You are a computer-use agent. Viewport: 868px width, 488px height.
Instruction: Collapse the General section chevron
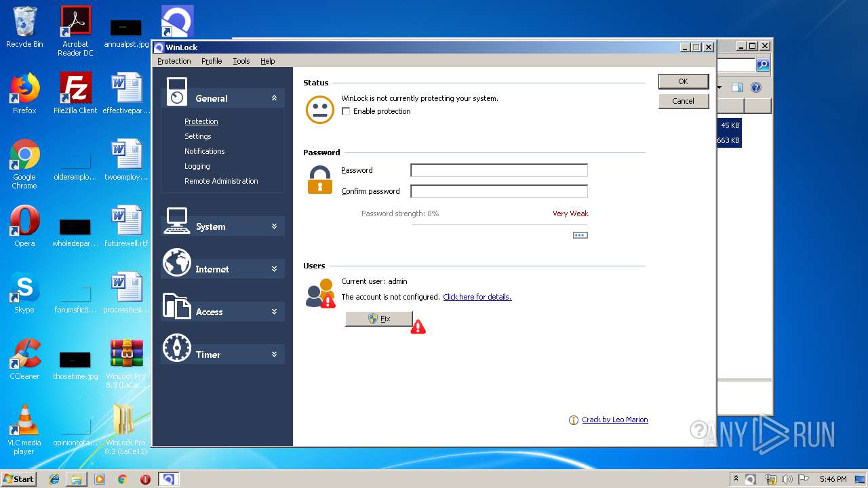274,98
